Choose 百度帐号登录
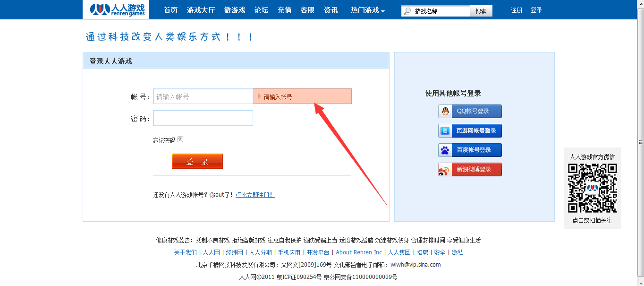 coord(470,150)
